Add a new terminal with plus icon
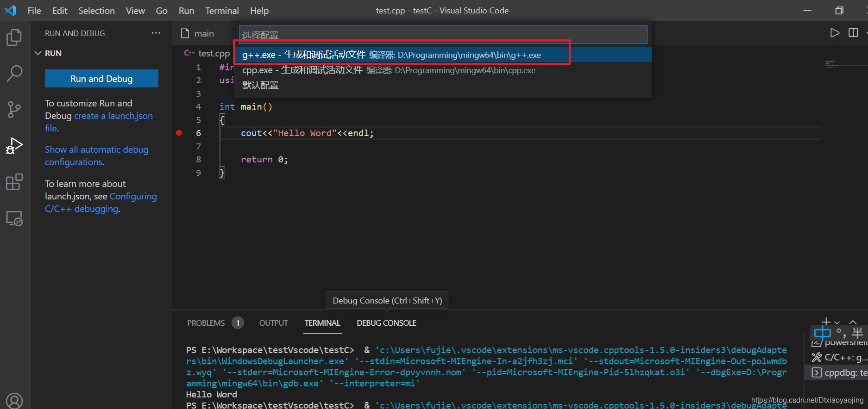This screenshot has width=868, height=409. (826, 321)
